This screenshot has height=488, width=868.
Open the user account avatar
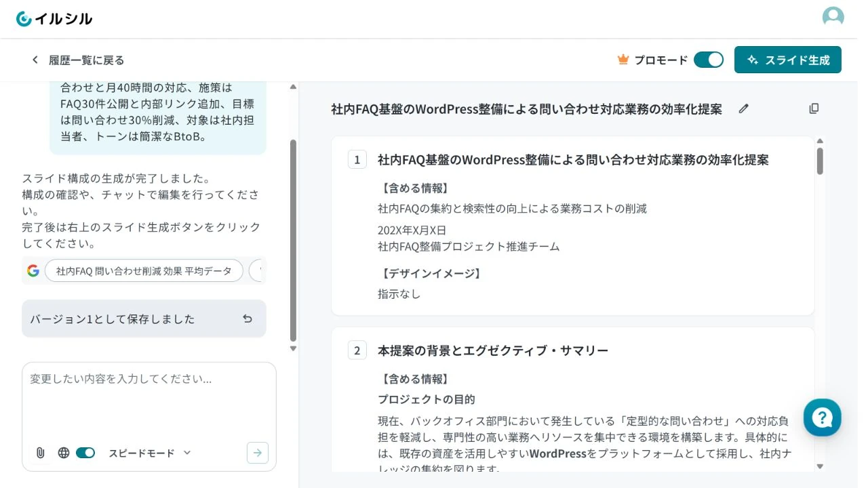pos(833,18)
